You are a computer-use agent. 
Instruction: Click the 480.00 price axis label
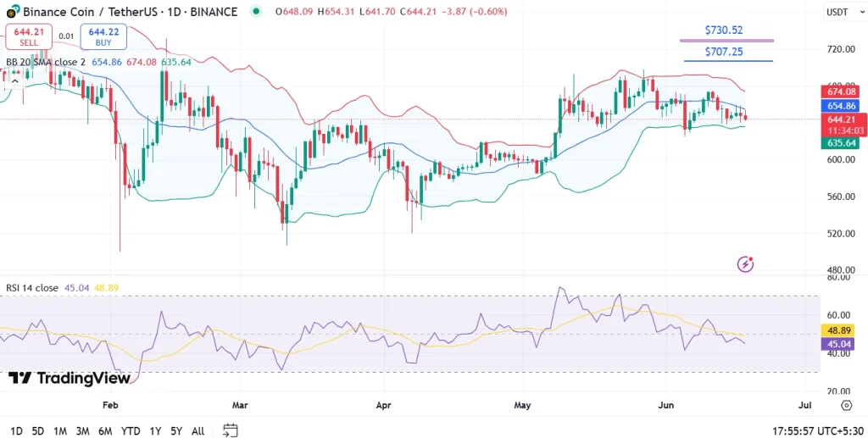click(x=840, y=270)
